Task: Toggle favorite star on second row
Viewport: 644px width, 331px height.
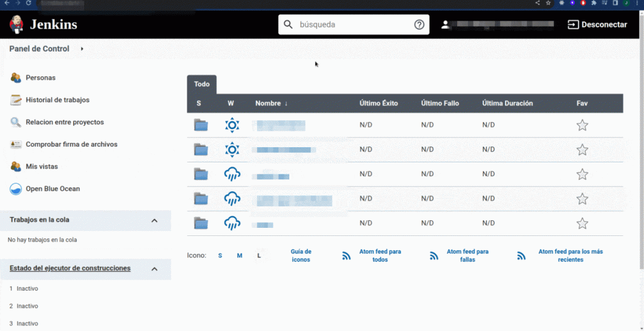Action: [582, 150]
